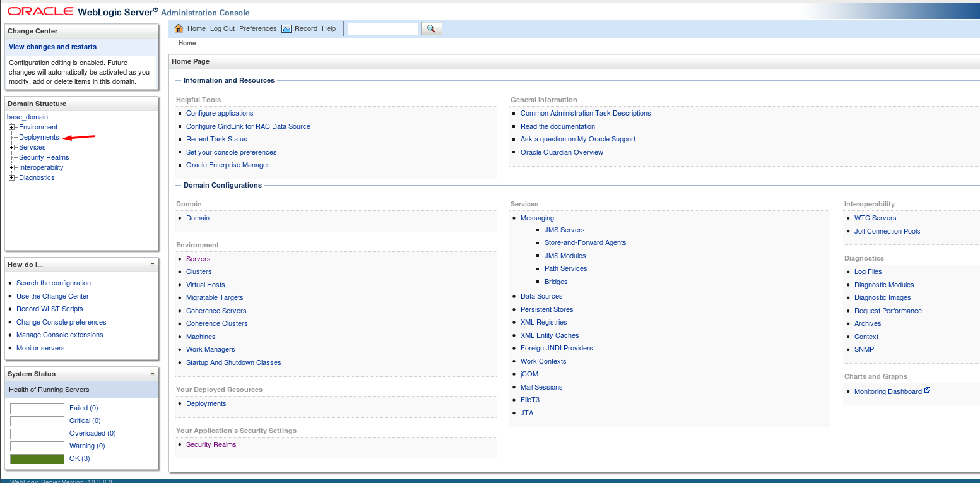Click the Home house icon in toolbar
This screenshot has height=483, width=980.
(179, 28)
